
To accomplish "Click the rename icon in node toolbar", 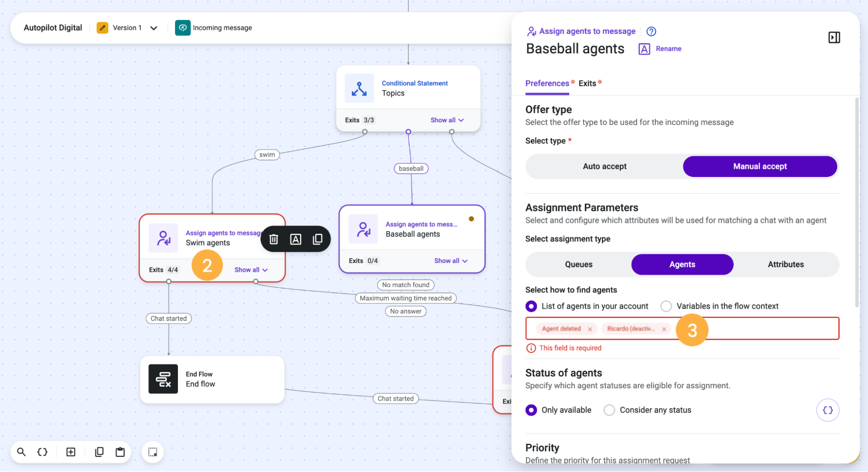I will tap(296, 239).
